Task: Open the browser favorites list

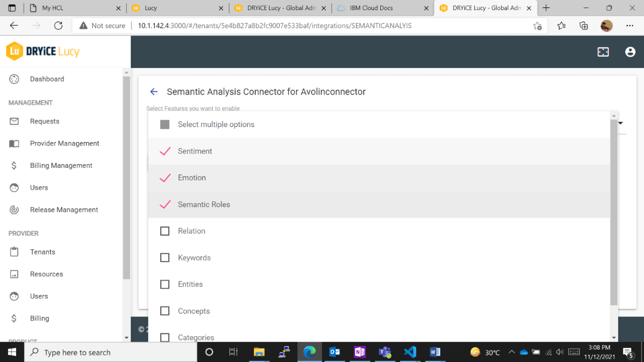Action: 561,26
